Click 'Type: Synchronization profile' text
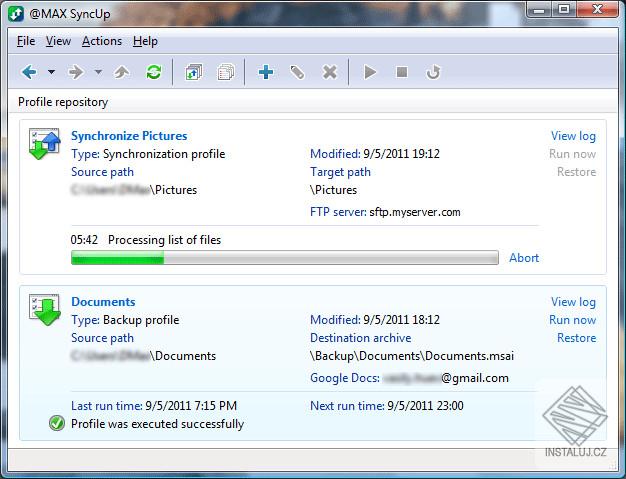This screenshot has width=626, height=479. point(148,154)
